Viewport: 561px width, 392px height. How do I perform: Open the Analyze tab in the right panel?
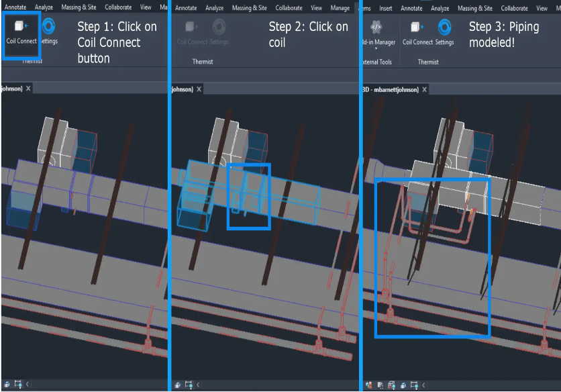coord(440,8)
